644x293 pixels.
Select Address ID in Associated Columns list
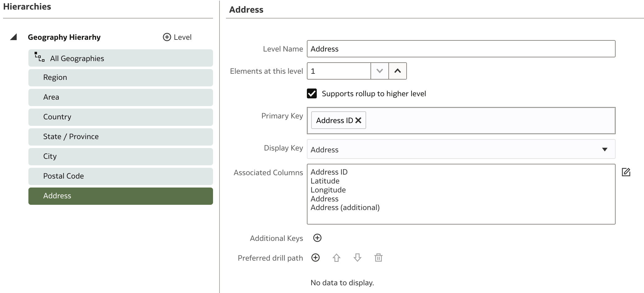(x=329, y=172)
